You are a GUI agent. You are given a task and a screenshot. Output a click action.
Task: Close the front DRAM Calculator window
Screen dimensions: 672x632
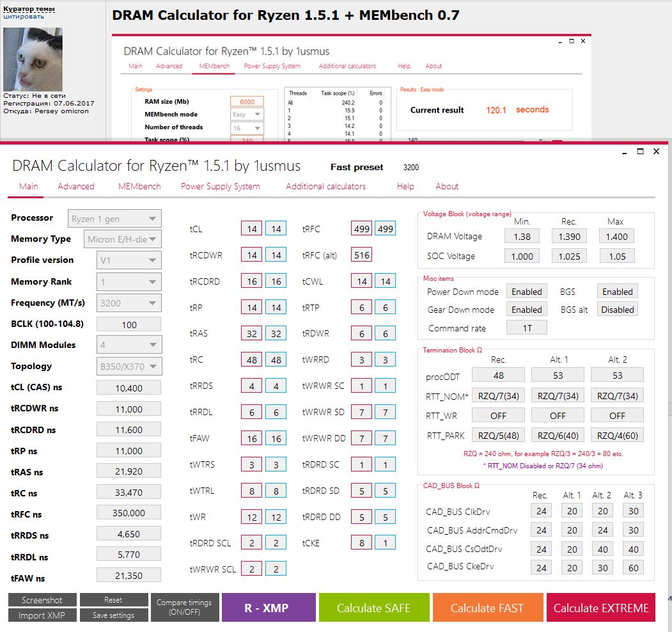(656, 152)
